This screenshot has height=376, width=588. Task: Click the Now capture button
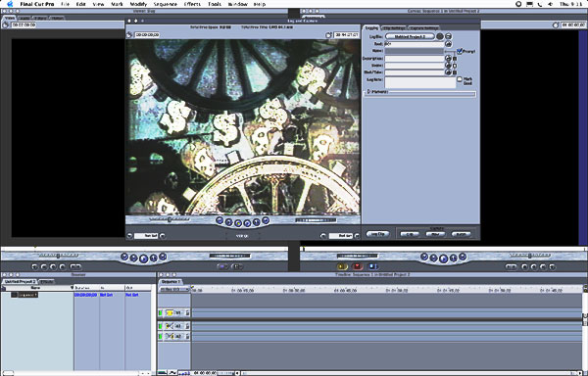click(x=435, y=234)
